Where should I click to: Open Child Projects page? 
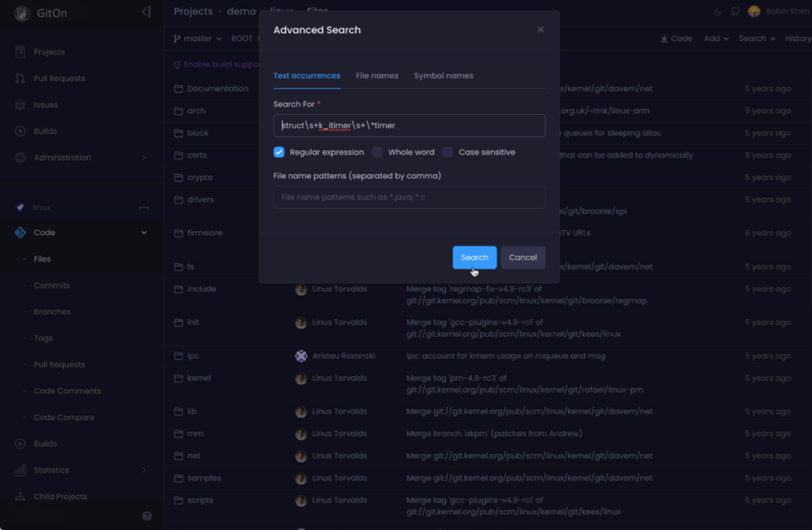point(60,497)
